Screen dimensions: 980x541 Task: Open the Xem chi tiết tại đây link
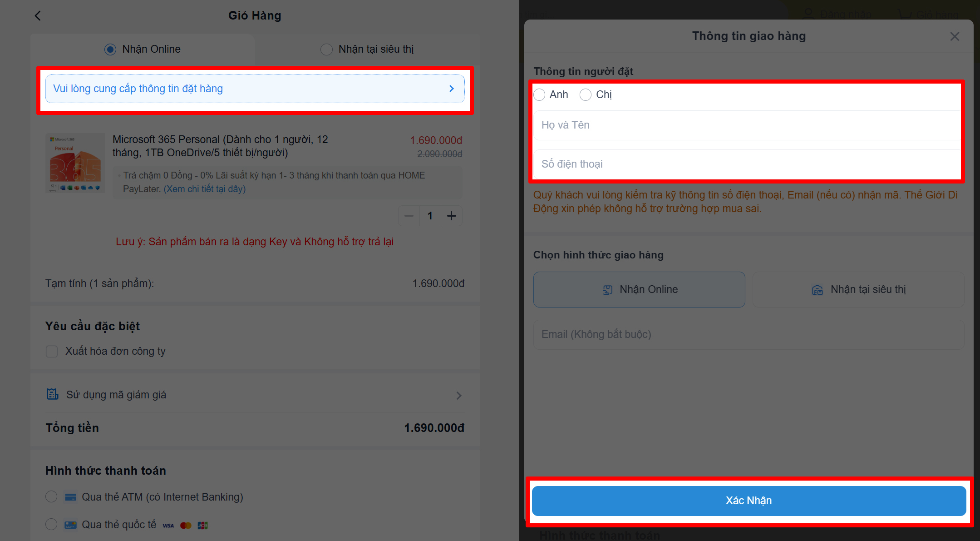(x=205, y=189)
